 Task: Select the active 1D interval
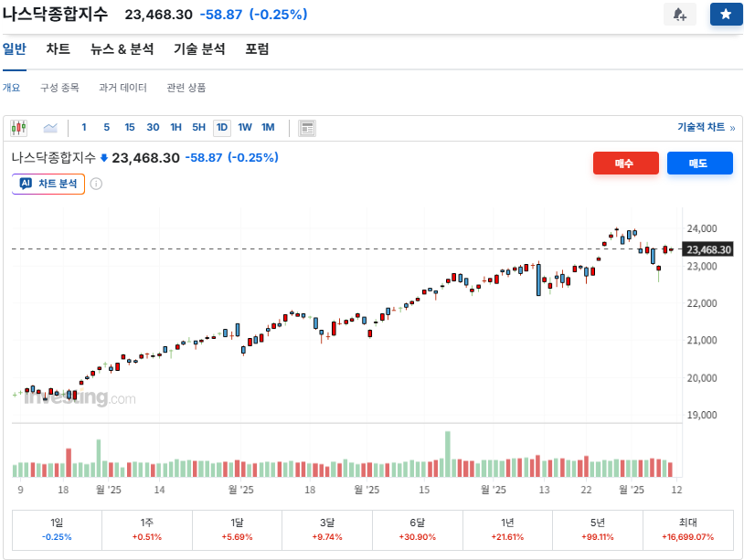point(222,128)
